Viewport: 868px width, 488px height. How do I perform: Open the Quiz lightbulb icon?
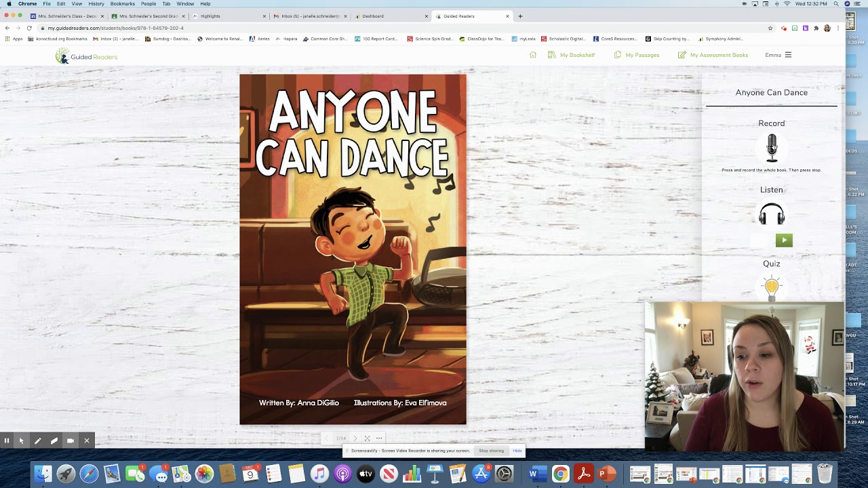click(x=772, y=287)
